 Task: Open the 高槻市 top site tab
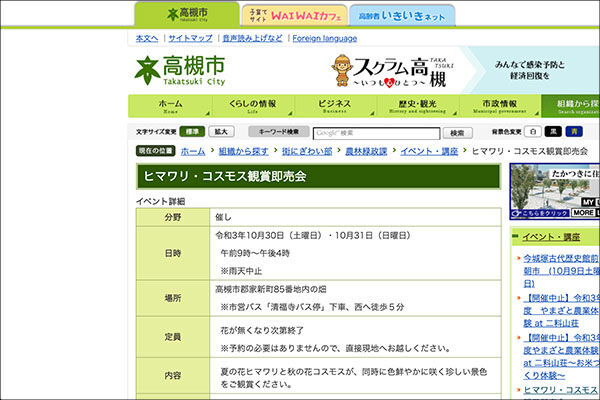point(187,15)
